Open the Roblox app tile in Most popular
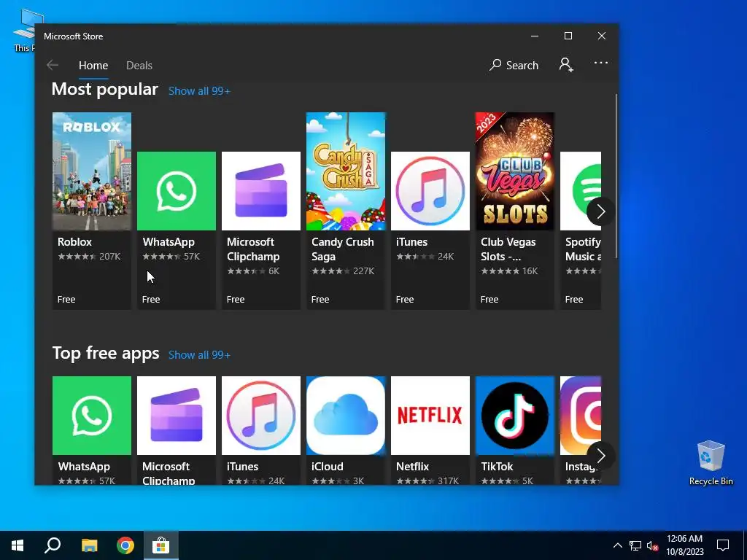 [x=91, y=211]
